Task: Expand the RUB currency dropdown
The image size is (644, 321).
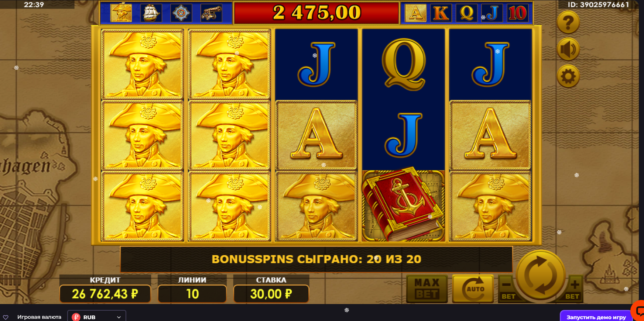Action: click(97, 317)
